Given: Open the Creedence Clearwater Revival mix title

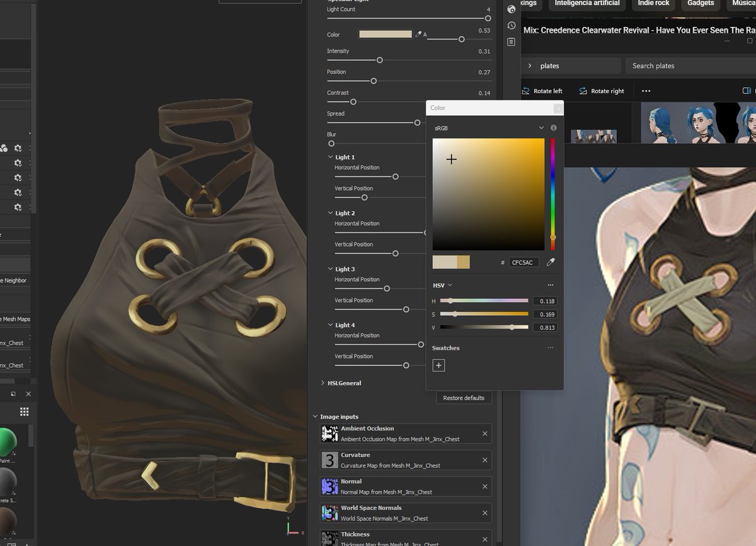Looking at the screenshot, I should click(x=639, y=30).
